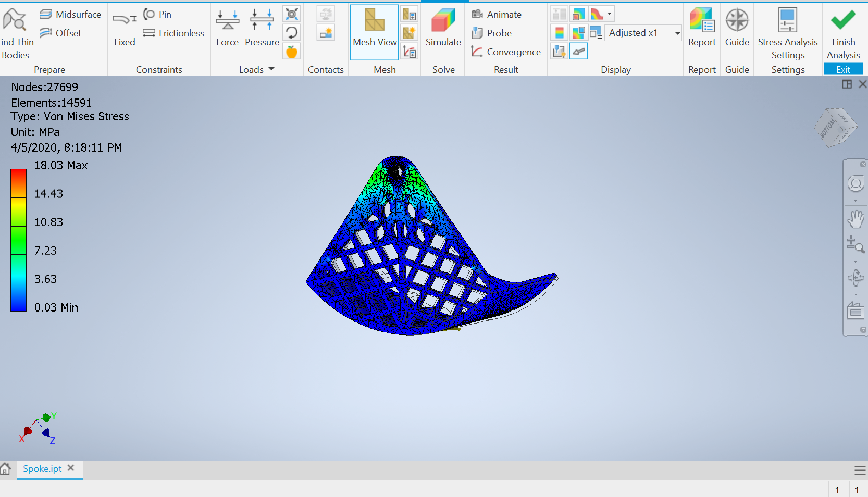
Task: Open Find Thin Bodies
Action: point(16,33)
